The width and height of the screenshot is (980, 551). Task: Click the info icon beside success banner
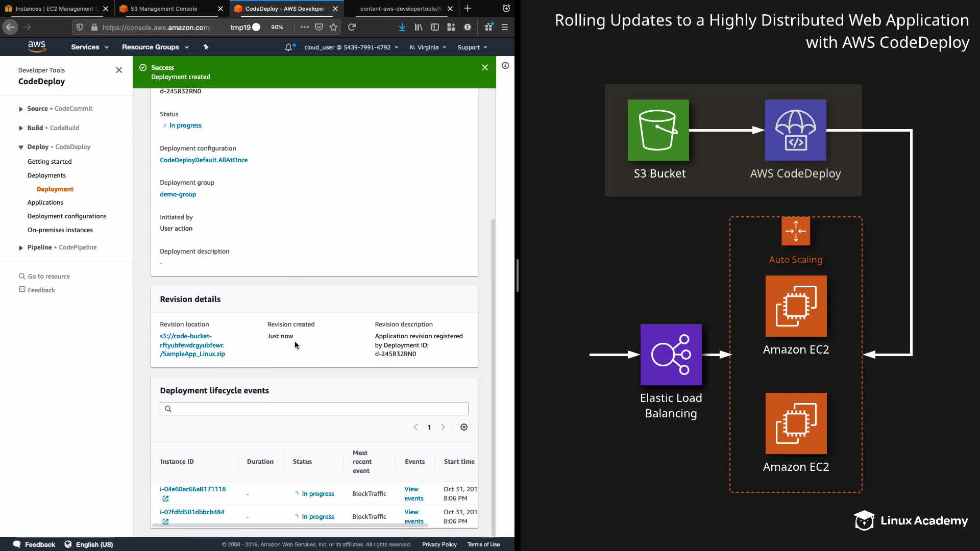[x=505, y=65]
